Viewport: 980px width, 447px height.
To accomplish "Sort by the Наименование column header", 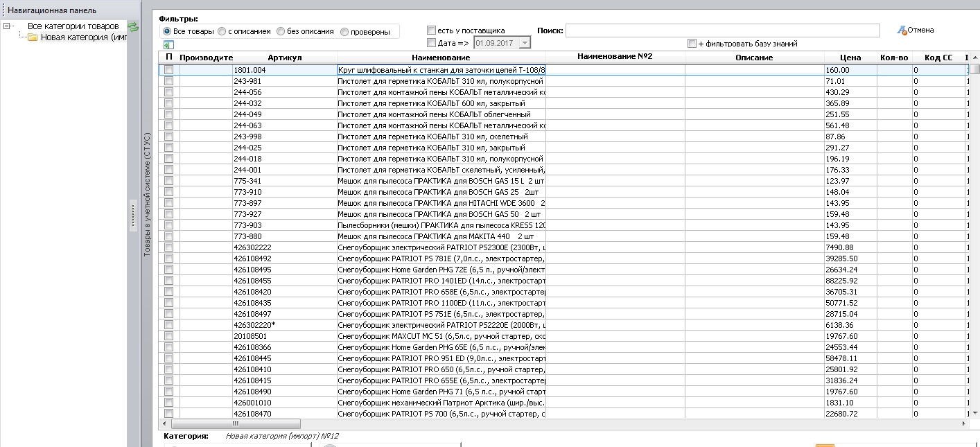I will [441, 58].
